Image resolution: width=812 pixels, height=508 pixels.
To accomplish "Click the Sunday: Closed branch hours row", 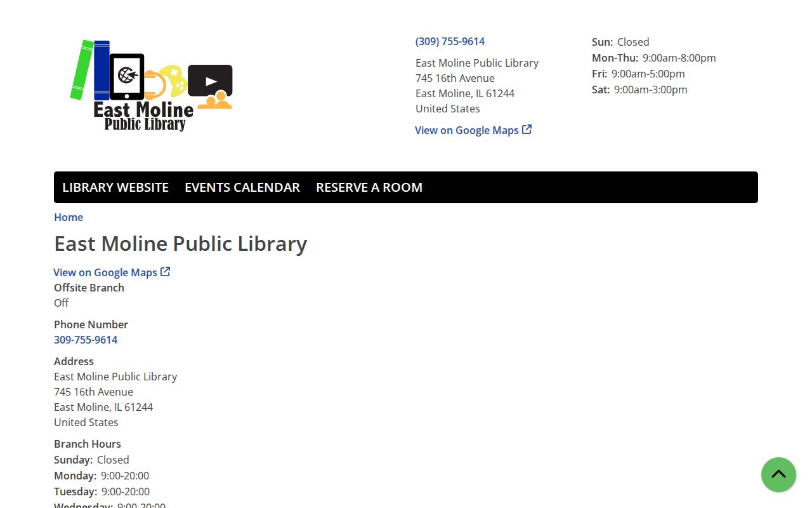I will 91,460.
